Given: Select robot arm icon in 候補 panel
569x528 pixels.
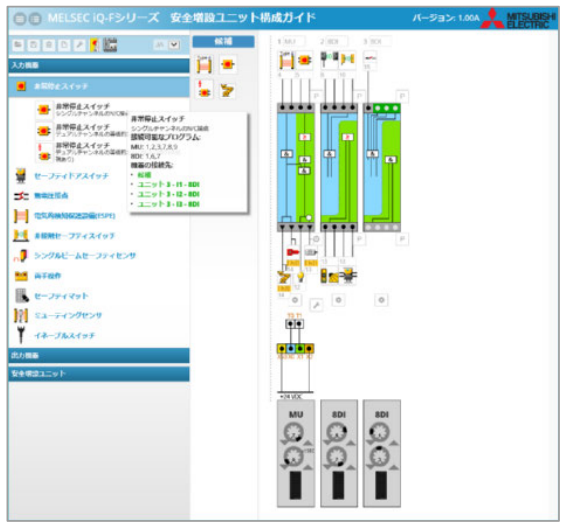Looking at the screenshot, I should tap(228, 90).
